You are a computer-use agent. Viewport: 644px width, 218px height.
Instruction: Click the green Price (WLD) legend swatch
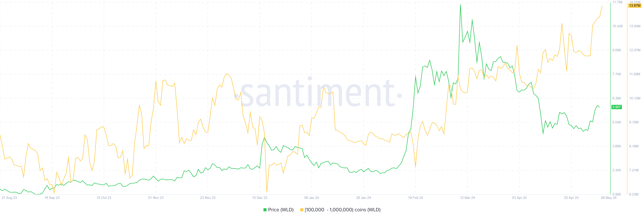pyautogui.click(x=265, y=210)
